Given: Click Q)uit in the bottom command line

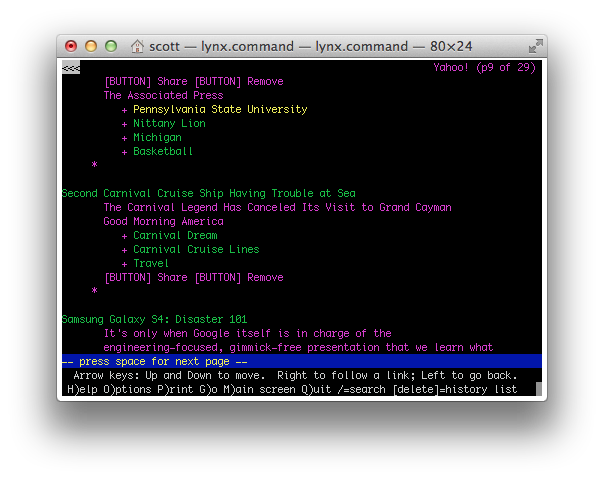Looking at the screenshot, I should tap(316, 389).
